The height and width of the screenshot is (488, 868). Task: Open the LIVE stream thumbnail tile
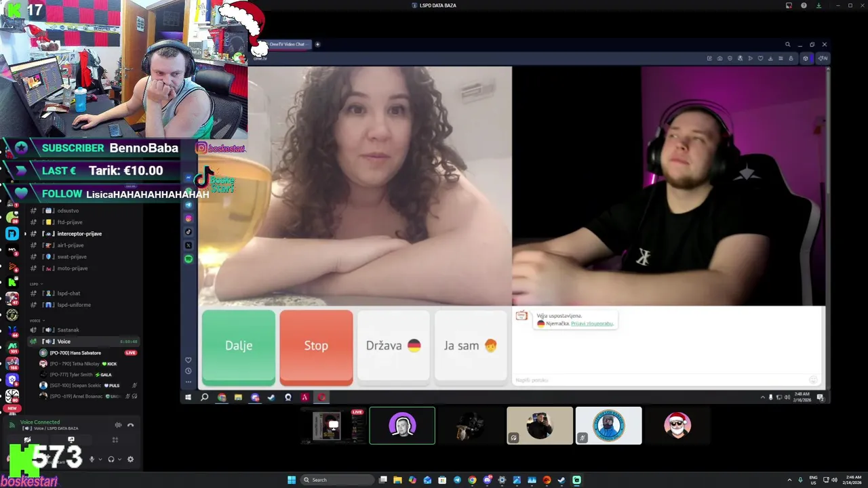click(x=333, y=426)
